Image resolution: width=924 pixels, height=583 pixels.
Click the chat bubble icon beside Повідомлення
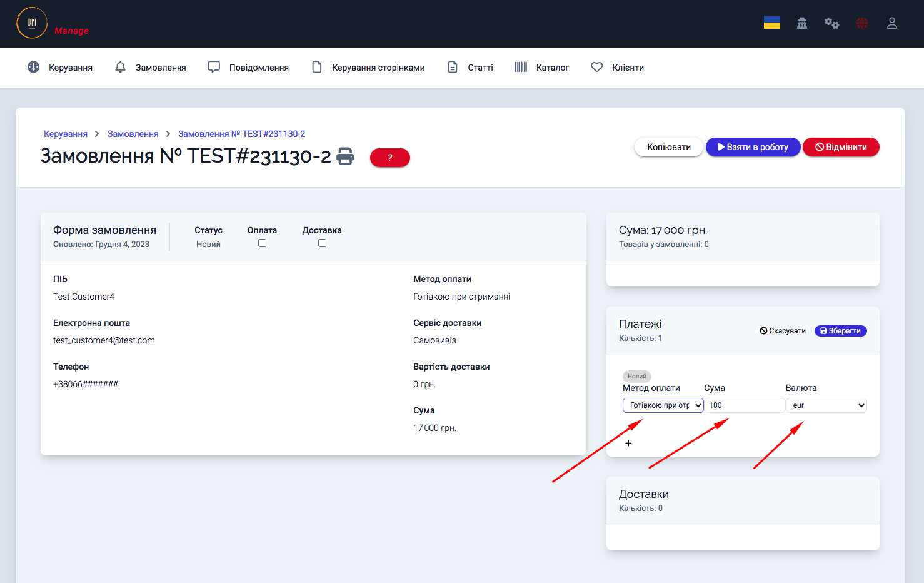coord(214,67)
